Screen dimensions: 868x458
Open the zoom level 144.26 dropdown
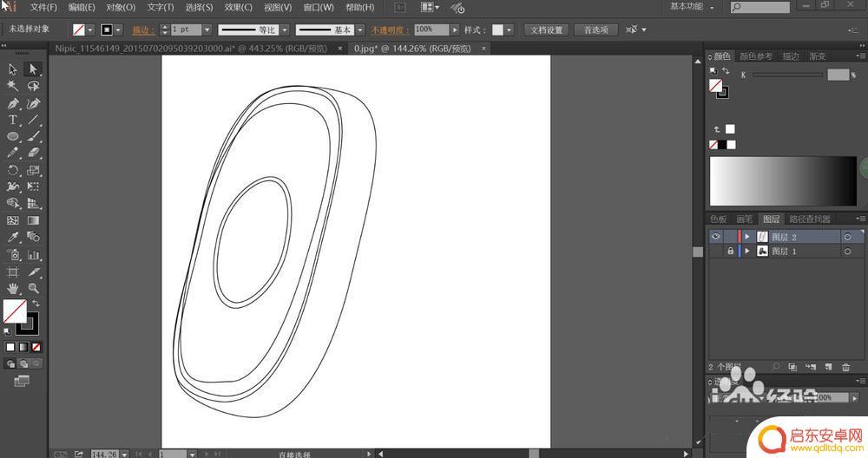tap(124, 455)
